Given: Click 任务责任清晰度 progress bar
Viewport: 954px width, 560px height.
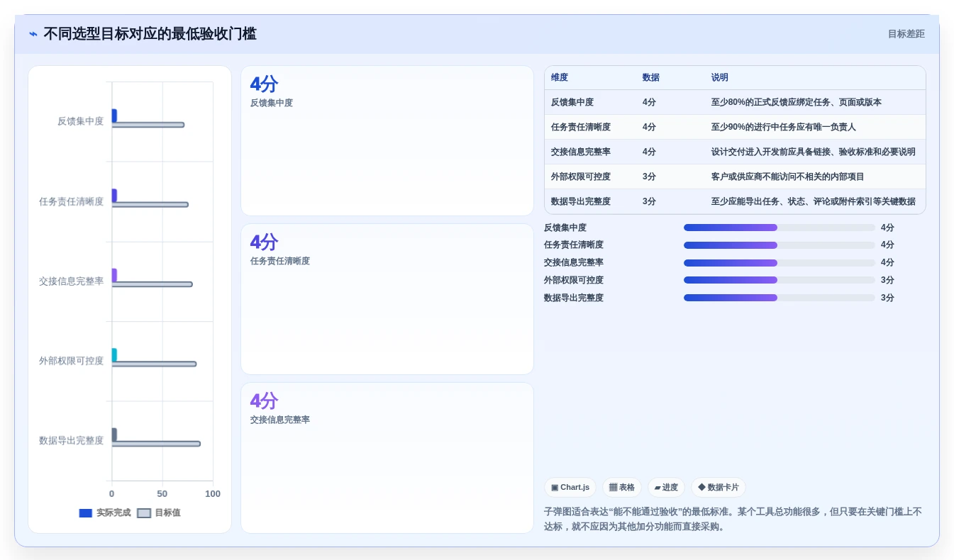Looking at the screenshot, I should [779, 245].
